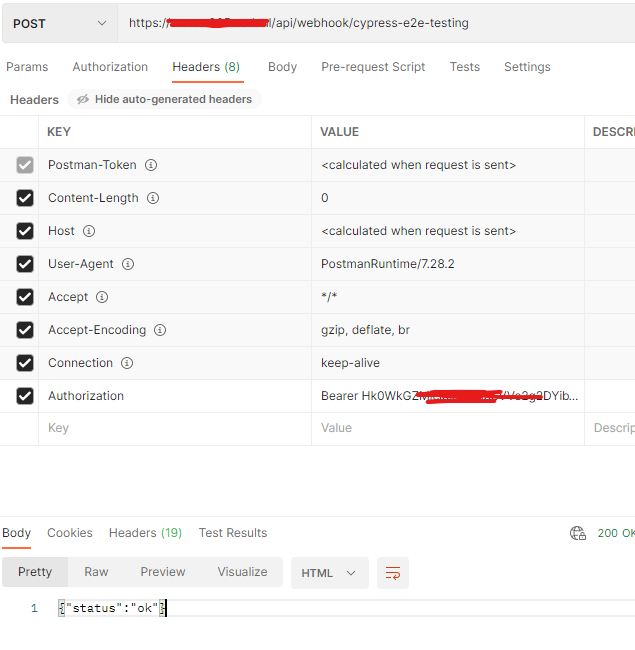Select the response Body tab

[x=17, y=533]
